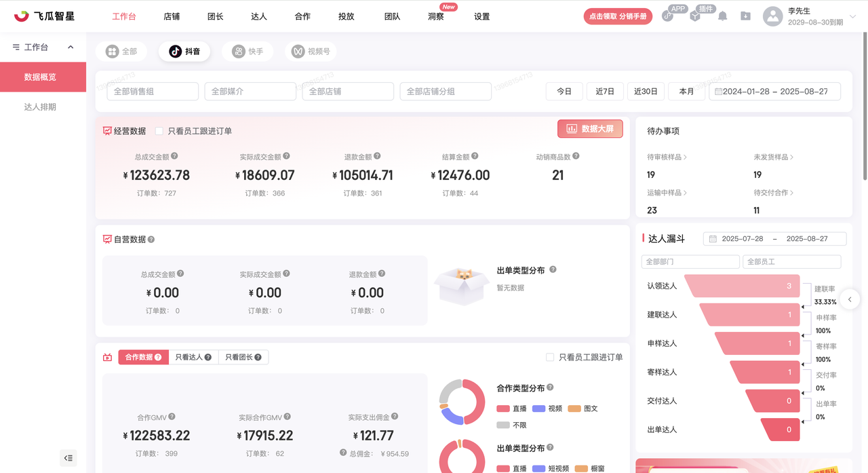Viewport: 868px width, 473px height.
Task: Toggle 不限 legend in 合作类型分布
Action: pos(511,425)
